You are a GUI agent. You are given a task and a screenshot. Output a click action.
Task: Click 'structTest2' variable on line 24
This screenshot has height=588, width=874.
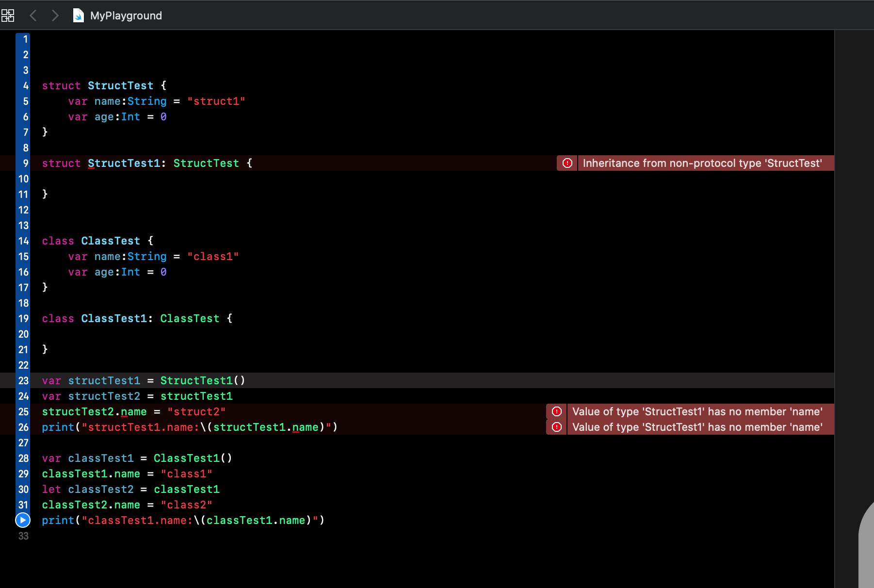[104, 396]
